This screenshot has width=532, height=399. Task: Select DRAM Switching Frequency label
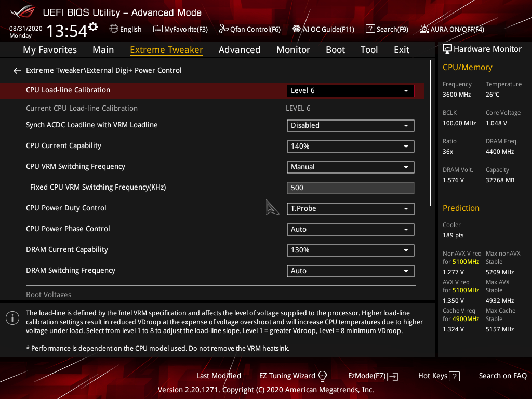pyautogui.click(x=71, y=270)
